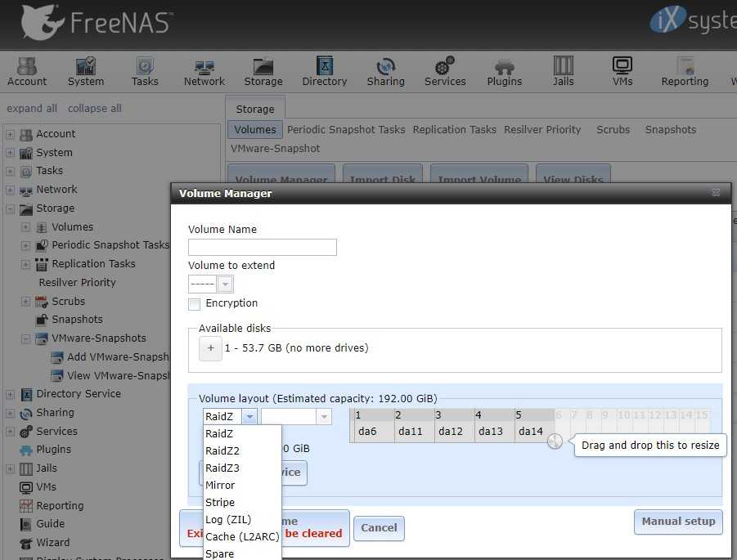Image resolution: width=737 pixels, height=560 pixels.
Task: Expand the Network tree node
Action: 10,190
